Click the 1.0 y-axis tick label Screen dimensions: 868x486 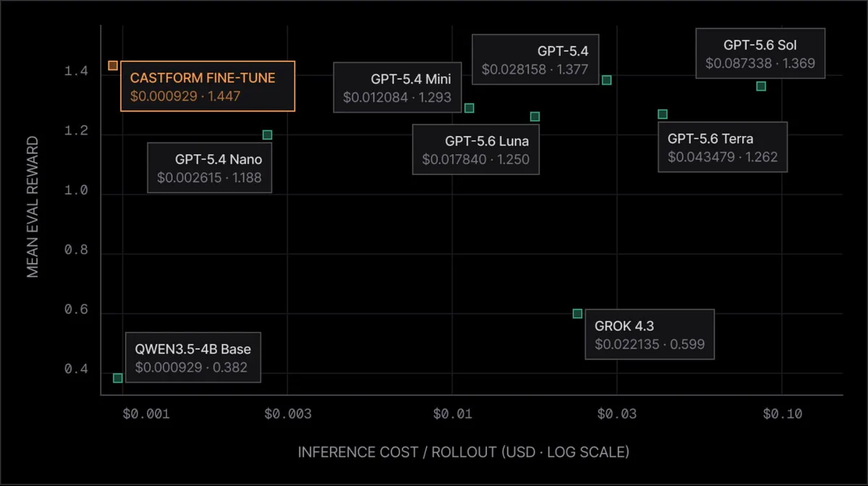point(76,191)
